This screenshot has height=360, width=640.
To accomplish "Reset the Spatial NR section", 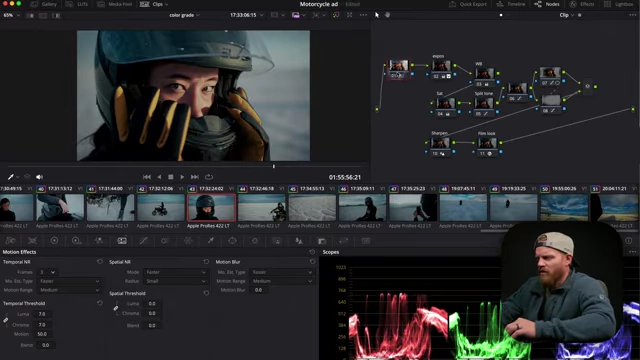I will click(x=206, y=262).
